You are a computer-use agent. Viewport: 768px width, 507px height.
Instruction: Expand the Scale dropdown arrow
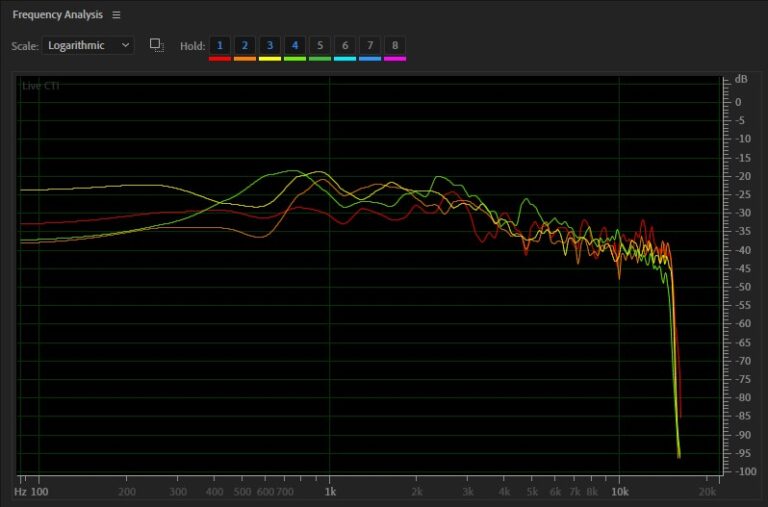pos(125,45)
